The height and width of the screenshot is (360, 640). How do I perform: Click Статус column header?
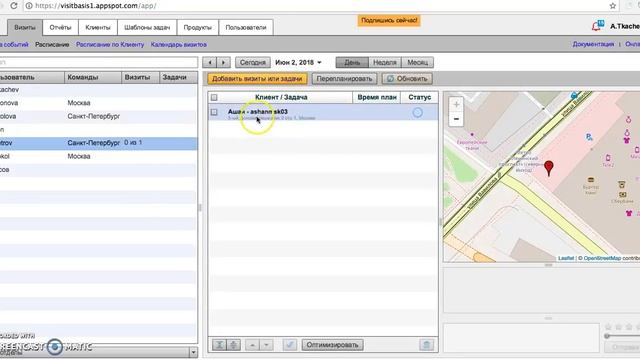click(419, 97)
